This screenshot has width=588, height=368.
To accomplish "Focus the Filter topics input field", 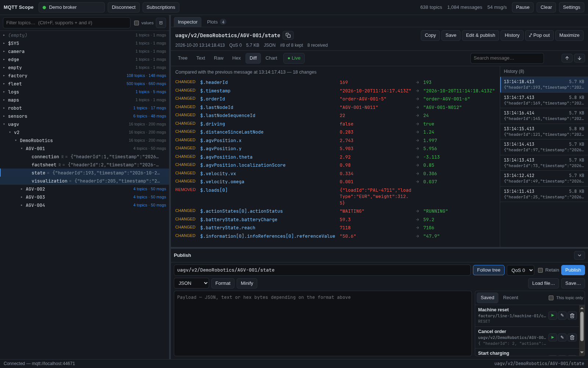I will pyautogui.click(x=67, y=23).
